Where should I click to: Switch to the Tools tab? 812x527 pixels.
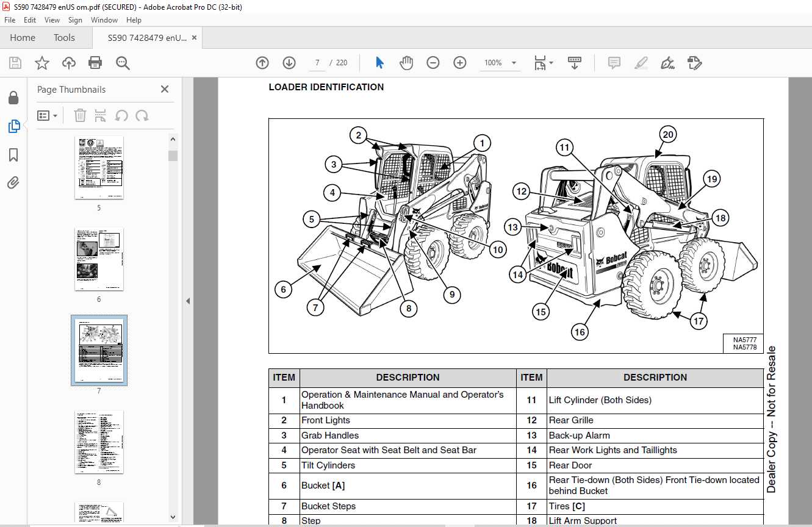coord(64,38)
